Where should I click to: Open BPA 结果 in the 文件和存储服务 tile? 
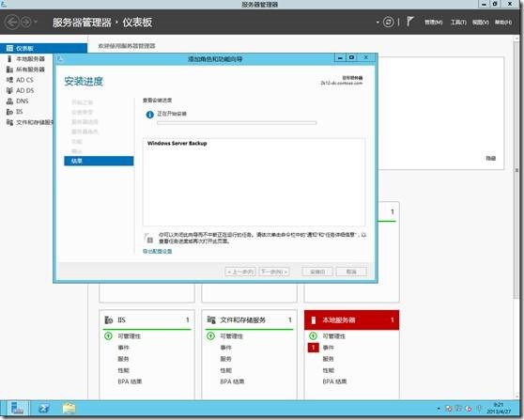coord(232,381)
